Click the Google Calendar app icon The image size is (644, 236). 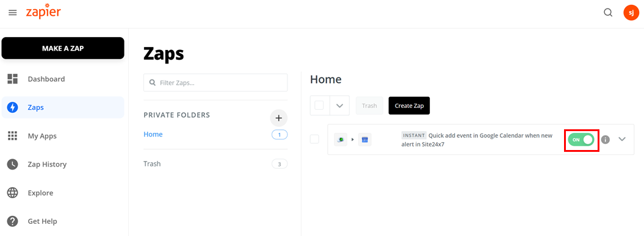click(x=364, y=140)
